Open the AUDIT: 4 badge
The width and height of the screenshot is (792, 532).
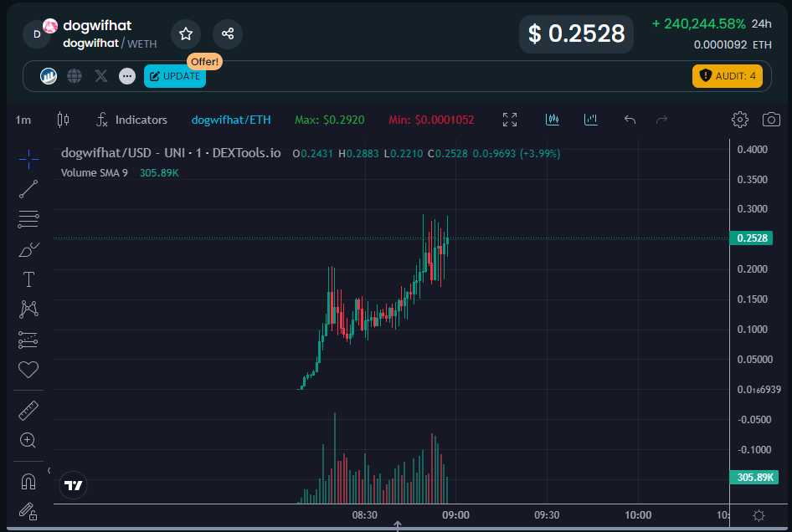coord(728,76)
